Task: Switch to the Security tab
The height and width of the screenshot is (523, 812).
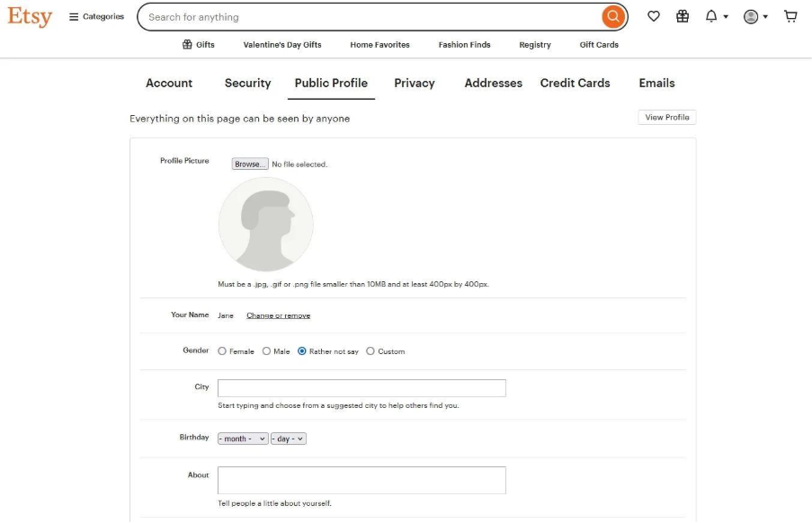Action: [247, 83]
